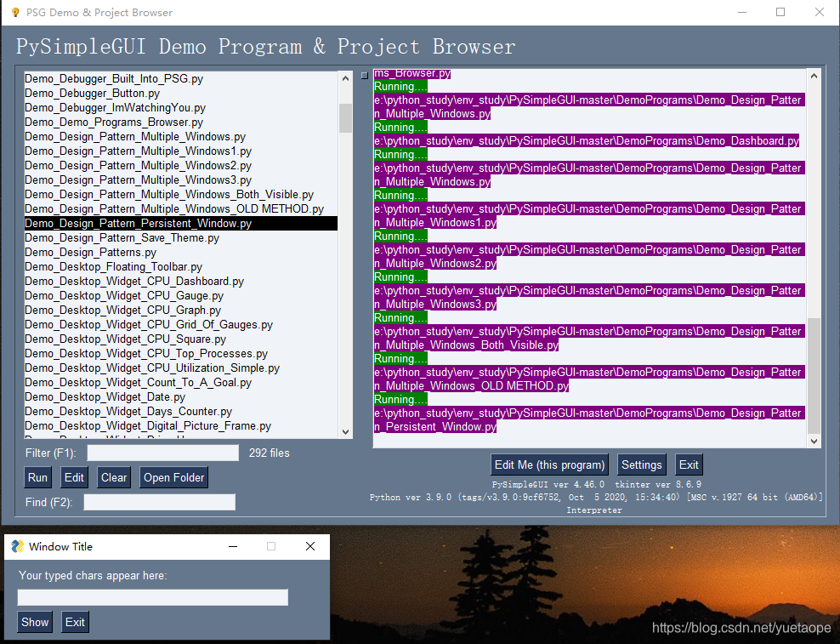Click output path ending Demo_Dashboard.py
The image size is (840, 644).
tap(587, 141)
